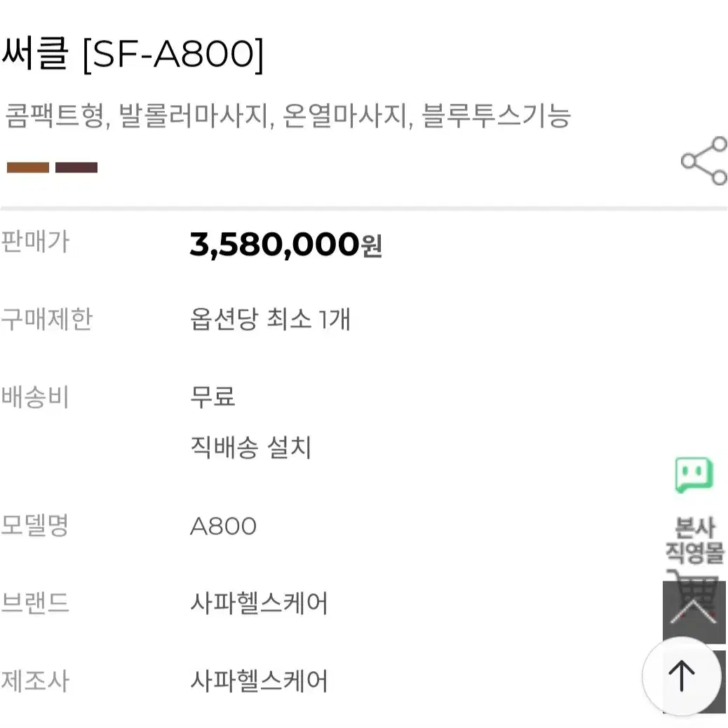
Task: Tap the round scroll-to-top arrow button
Action: pyautogui.click(x=681, y=676)
